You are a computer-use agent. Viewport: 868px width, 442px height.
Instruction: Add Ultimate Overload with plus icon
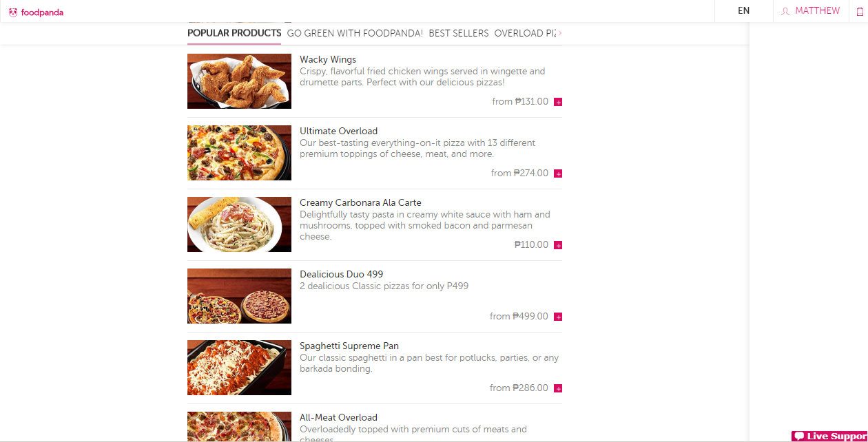point(558,173)
